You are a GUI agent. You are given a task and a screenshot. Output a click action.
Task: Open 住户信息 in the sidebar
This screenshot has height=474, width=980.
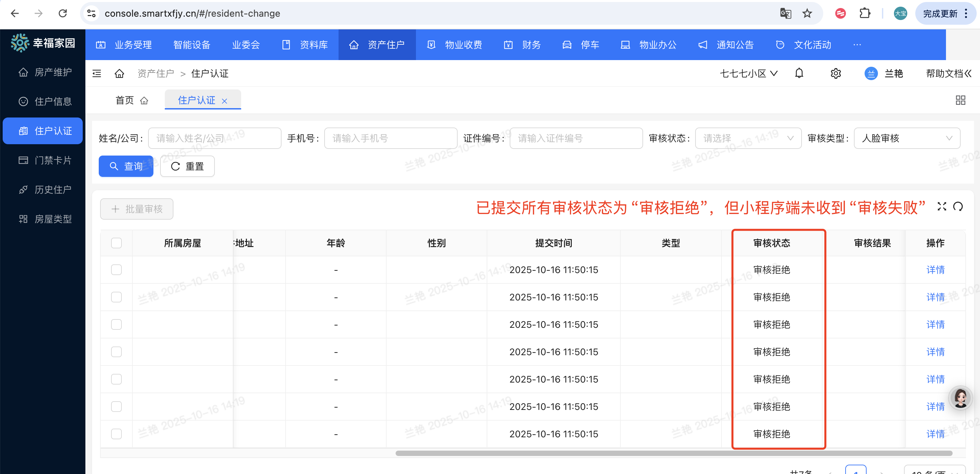click(x=43, y=101)
